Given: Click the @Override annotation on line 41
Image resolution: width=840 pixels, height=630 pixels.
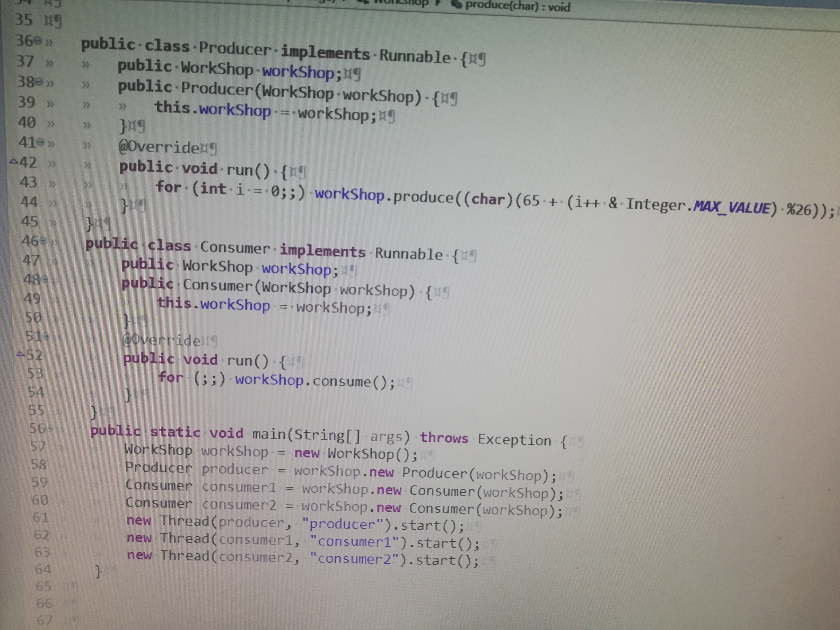Looking at the screenshot, I should [x=159, y=147].
